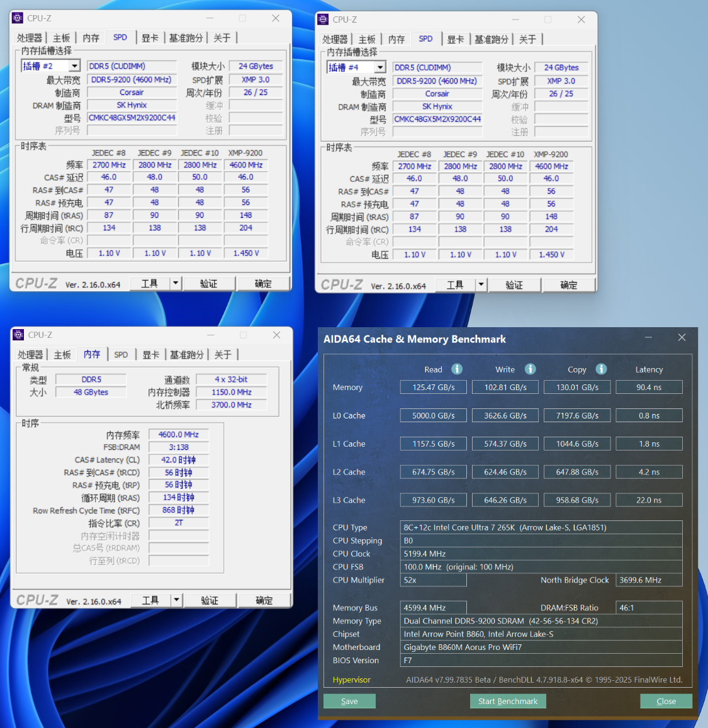Viewport: 708px width, 728px height.
Task: Click Chipset field Intel Arrow Point B860
Action: [541, 634]
